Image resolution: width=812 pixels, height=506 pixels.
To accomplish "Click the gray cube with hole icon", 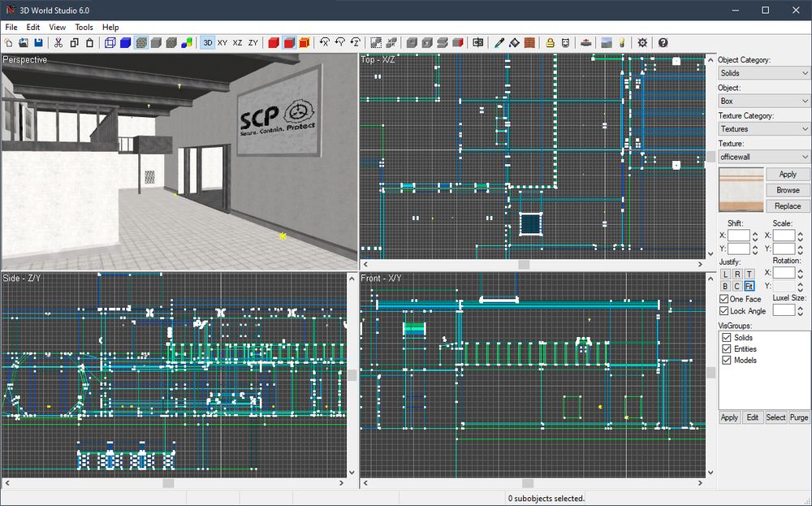I will 427,42.
